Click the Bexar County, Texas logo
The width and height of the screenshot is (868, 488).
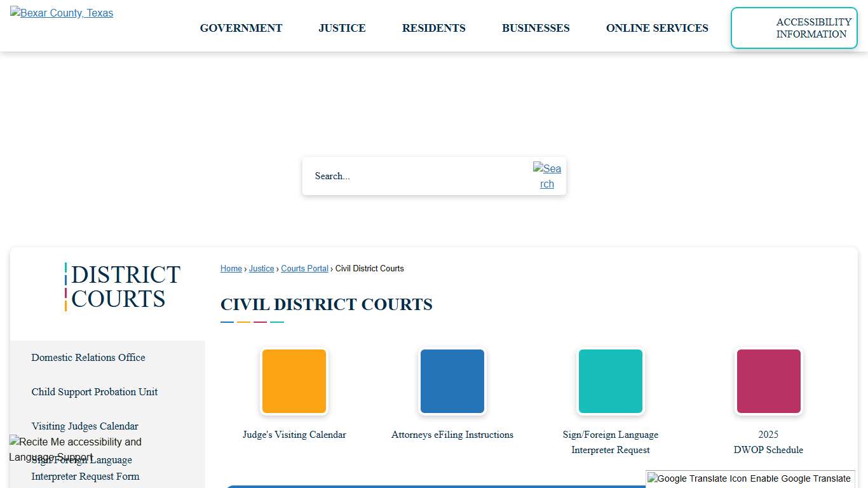pyautogui.click(x=61, y=13)
